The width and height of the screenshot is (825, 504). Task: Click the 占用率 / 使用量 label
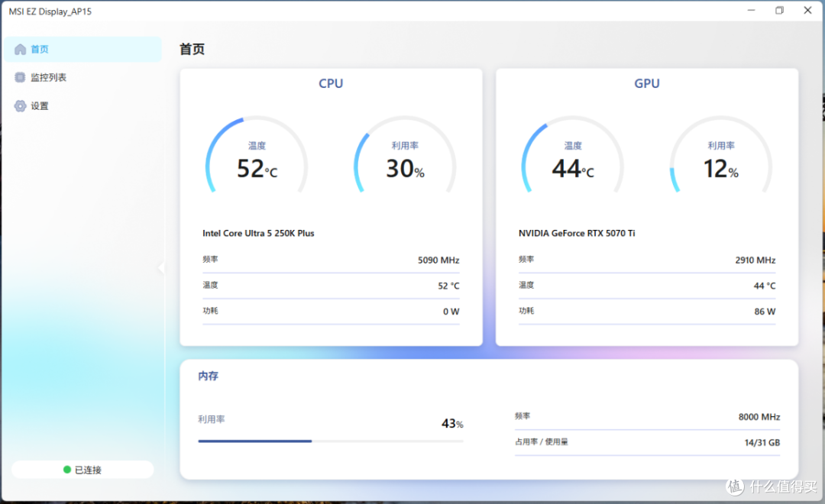(x=542, y=442)
